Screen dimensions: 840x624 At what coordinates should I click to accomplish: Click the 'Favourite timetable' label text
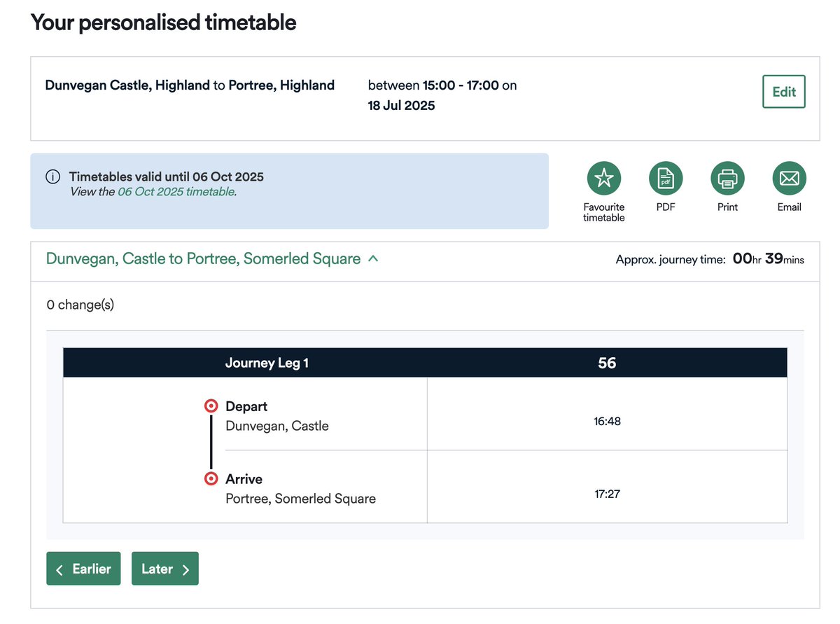(x=603, y=212)
